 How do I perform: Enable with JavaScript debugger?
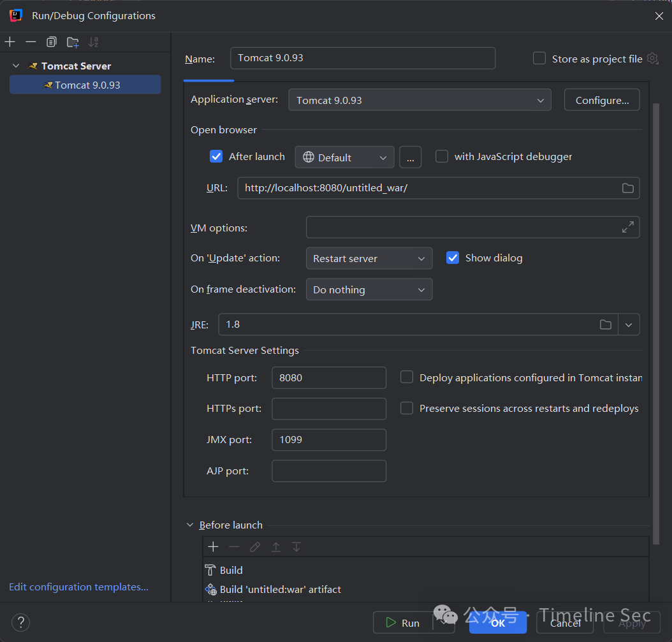click(x=442, y=156)
